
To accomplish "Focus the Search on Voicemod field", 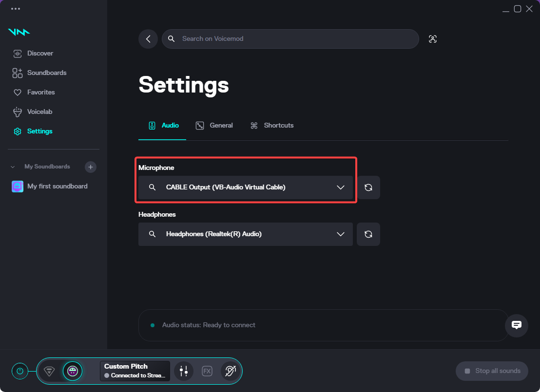I will click(x=290, y=39).
